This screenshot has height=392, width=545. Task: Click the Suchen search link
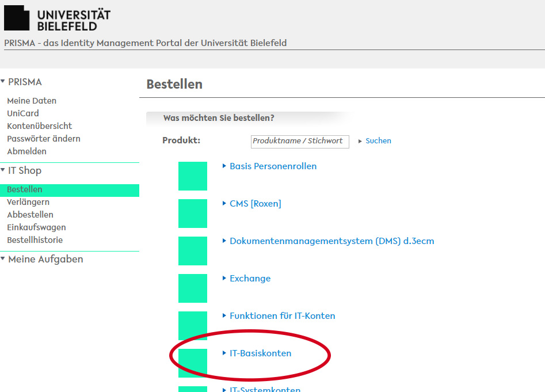click(378, 141)
